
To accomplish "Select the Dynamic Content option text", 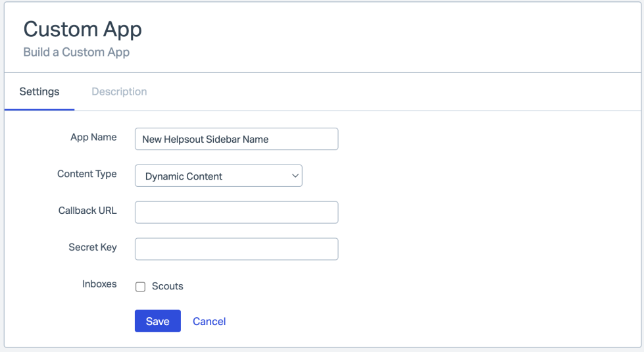I will [184, 176].
